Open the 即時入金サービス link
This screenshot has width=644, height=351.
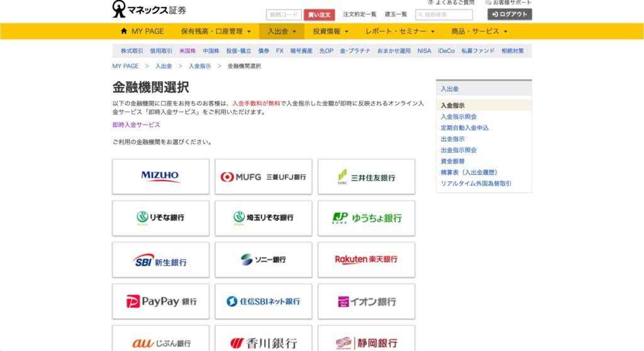point(136,125)
